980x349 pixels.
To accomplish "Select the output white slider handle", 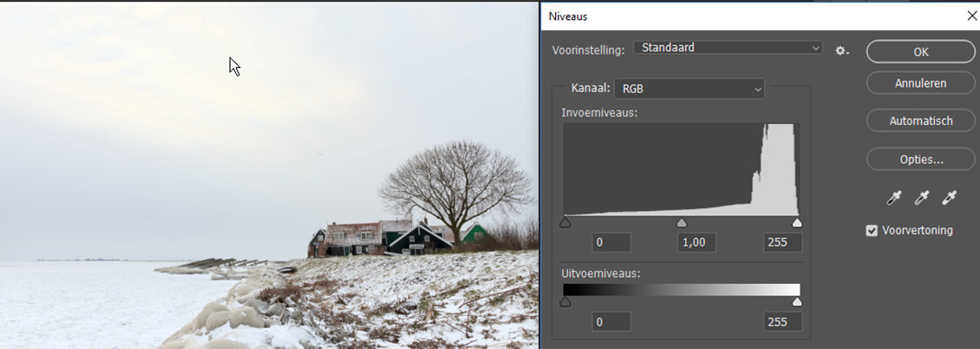I will (797, 302).
